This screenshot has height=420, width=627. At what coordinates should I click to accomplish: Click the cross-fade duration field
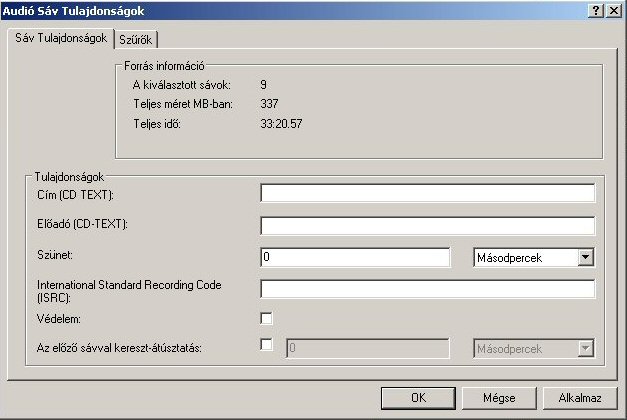[x=368, y=348]
